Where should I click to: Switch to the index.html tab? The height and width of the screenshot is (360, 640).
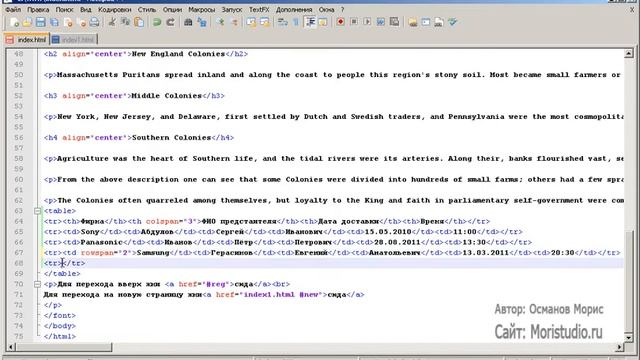click(x=27, y=40)
